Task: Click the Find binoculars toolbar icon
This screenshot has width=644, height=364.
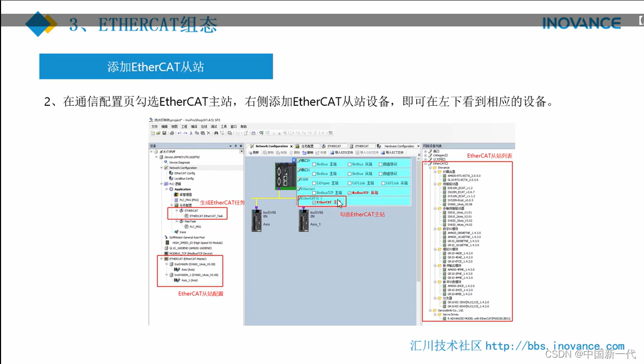Action: coord(216,133)
